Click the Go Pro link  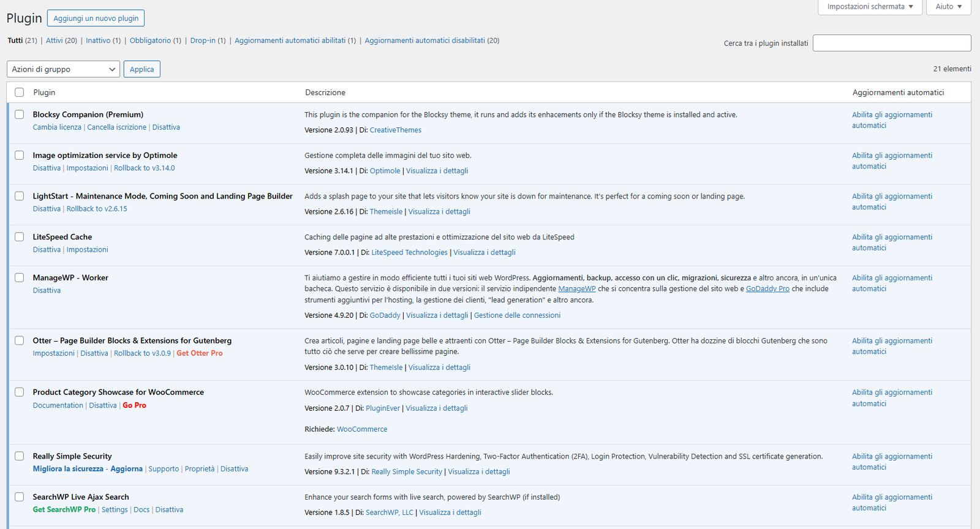pyautogui.click(x=134, y=405)
